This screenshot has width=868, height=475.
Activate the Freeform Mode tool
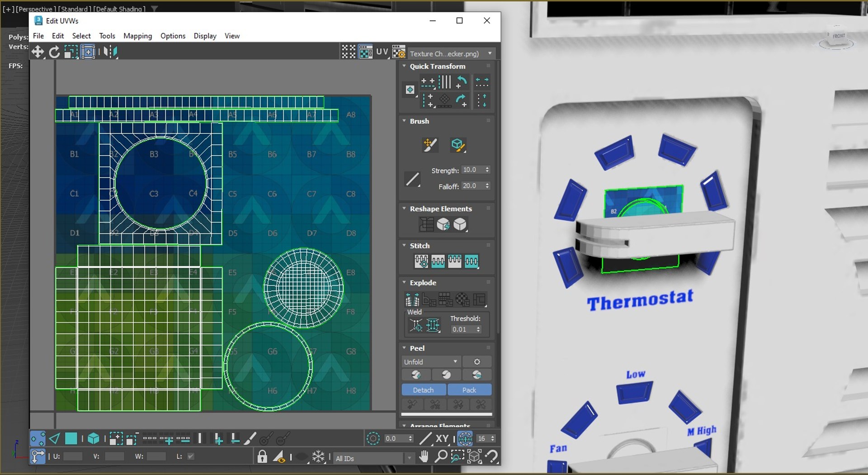coord(88,52)
